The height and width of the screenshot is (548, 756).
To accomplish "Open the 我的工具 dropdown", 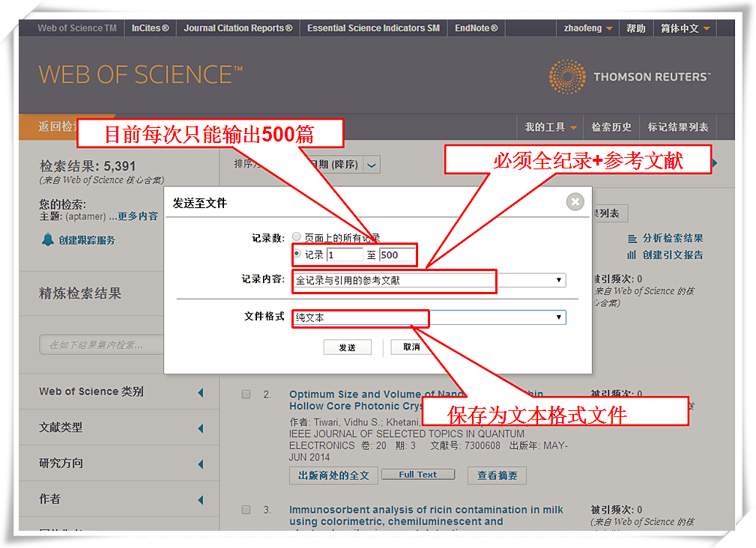I will point(550,127).
